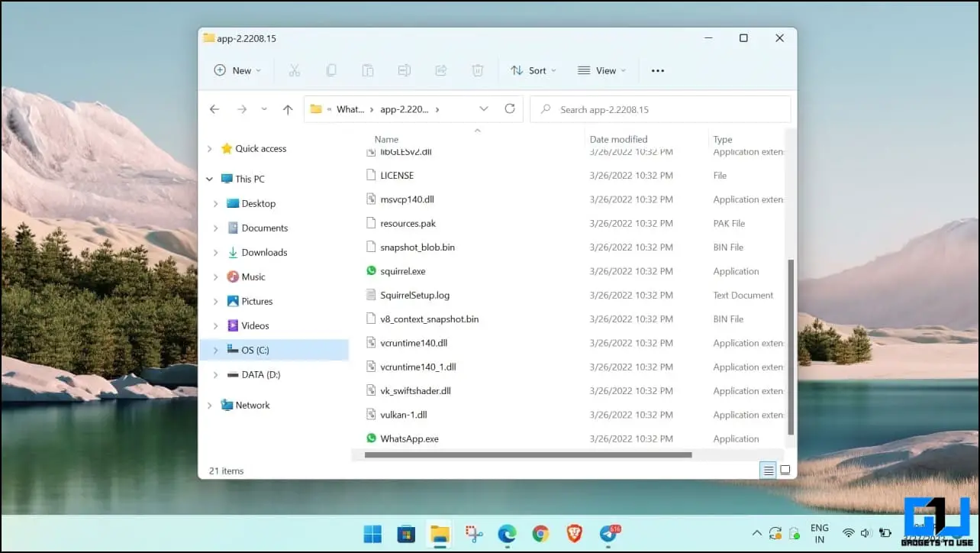Click the Cut scissors icon
The image size is (980, 553).
[x=295, y=70]
